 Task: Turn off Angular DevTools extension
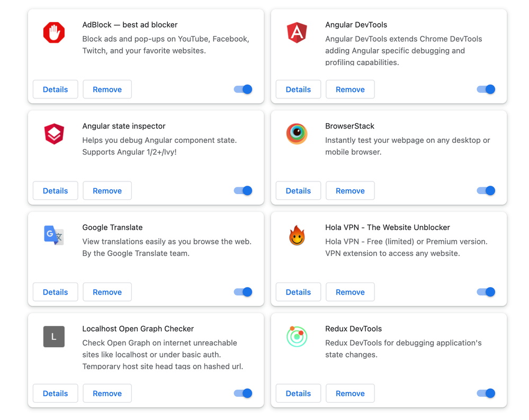[x=486, y=89]
